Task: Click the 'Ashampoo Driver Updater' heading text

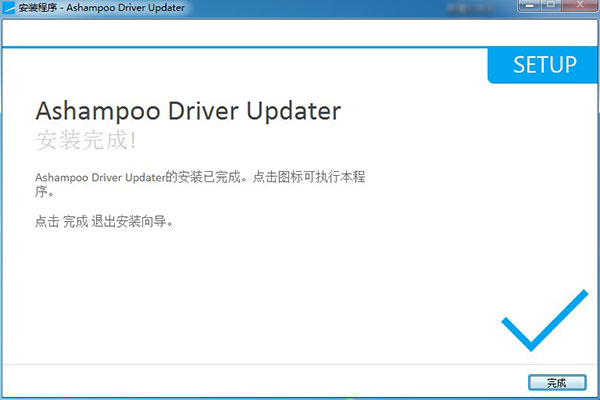Action: tap(188, 111)
